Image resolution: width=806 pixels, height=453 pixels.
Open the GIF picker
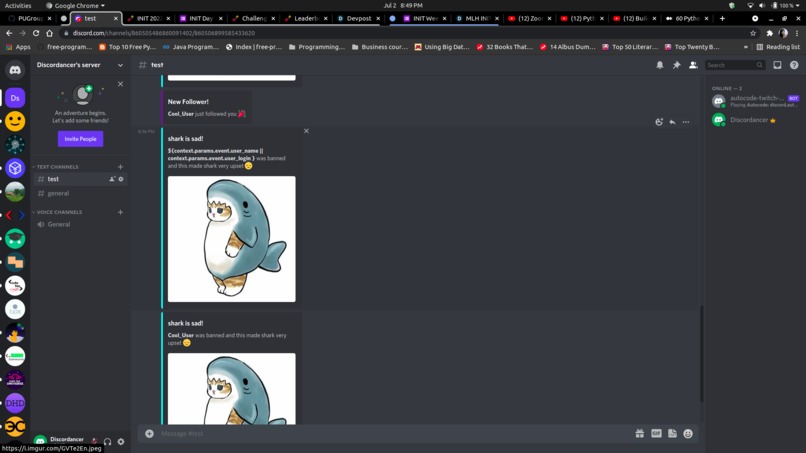(656, 433)
